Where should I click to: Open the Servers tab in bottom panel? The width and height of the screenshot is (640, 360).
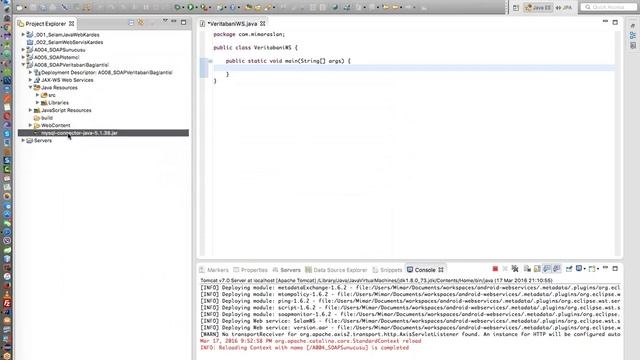(x=286, y=270)
